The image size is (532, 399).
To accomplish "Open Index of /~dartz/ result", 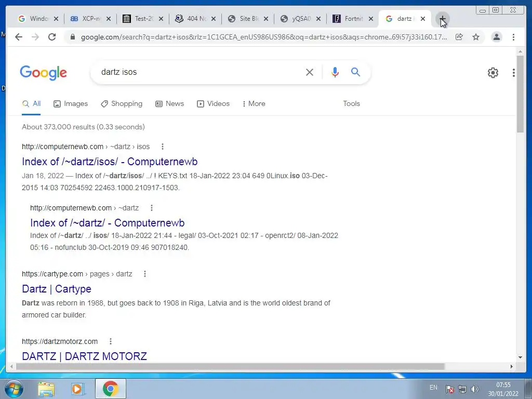I will [x=107, y=223].
